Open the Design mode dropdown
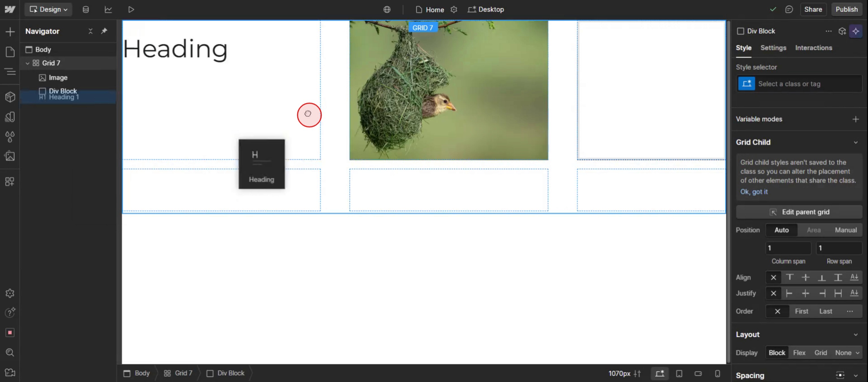868x382 pixels. pos(49,9)
